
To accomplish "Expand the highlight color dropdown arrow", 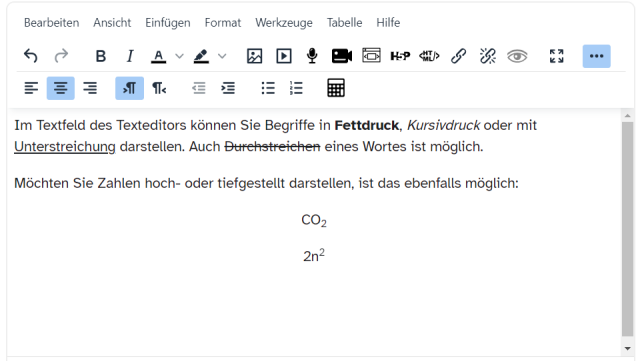I will tap(222, 56).
